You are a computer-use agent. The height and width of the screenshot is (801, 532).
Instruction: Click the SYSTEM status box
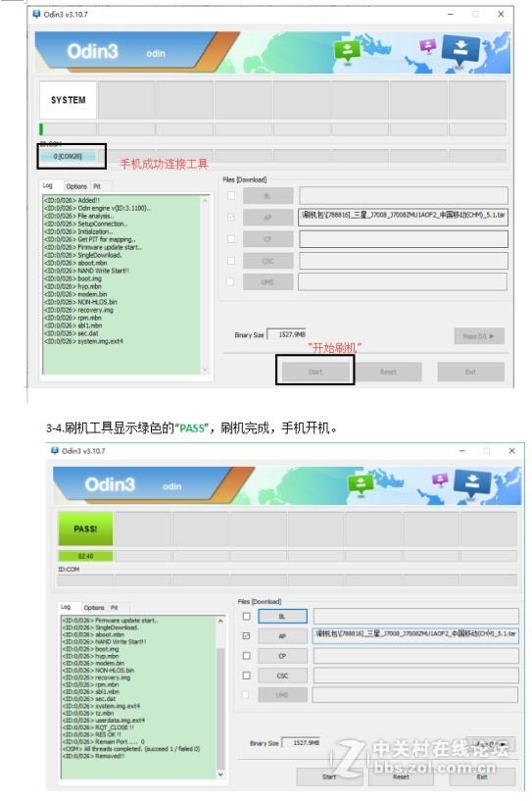(x=68, y=100)
